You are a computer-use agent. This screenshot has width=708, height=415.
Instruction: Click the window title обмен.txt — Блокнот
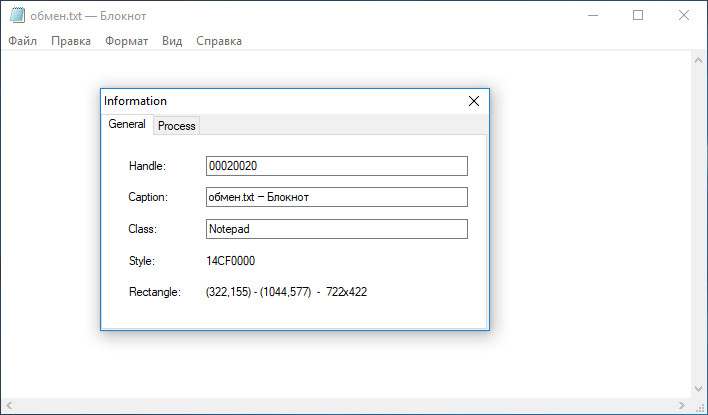point(88,16)
